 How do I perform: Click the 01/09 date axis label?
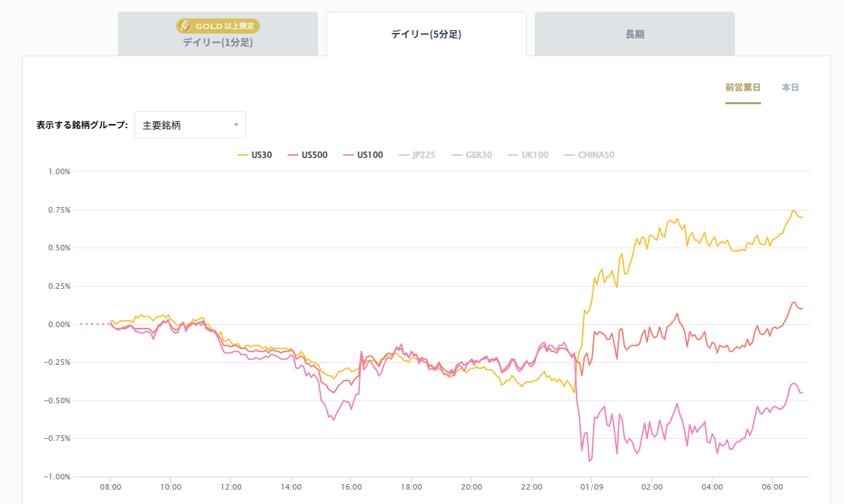591,487
